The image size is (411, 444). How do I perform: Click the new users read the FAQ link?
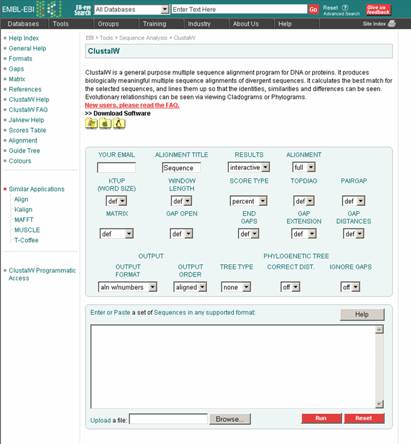[132, 105]
